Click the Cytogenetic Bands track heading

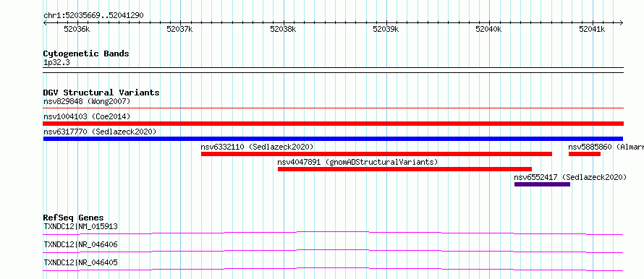click(x=86, y=53)
